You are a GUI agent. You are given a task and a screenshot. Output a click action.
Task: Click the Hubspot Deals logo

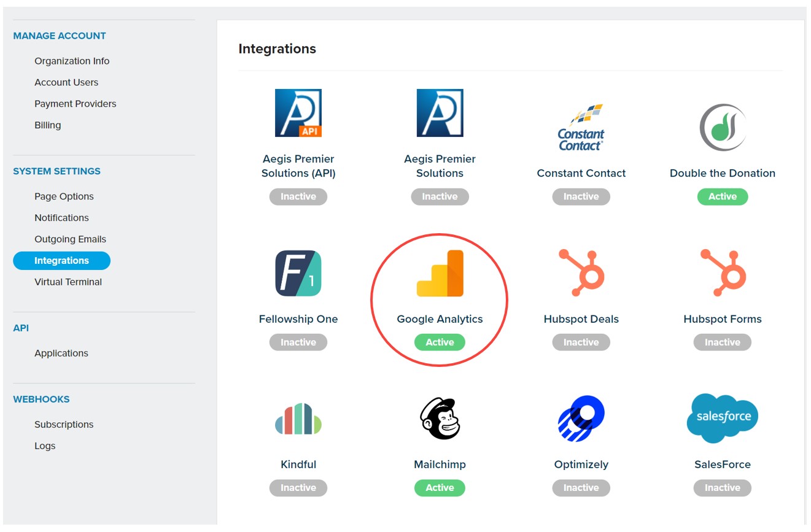coord(581,274)
